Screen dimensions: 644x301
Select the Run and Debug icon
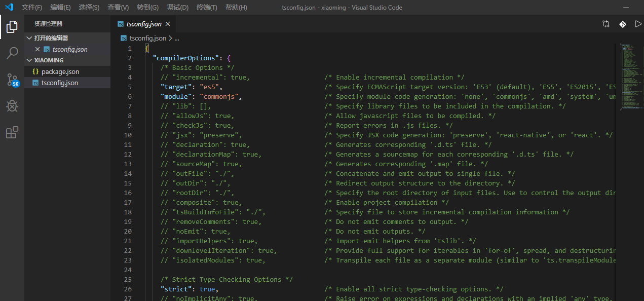(x=12, y=106)
